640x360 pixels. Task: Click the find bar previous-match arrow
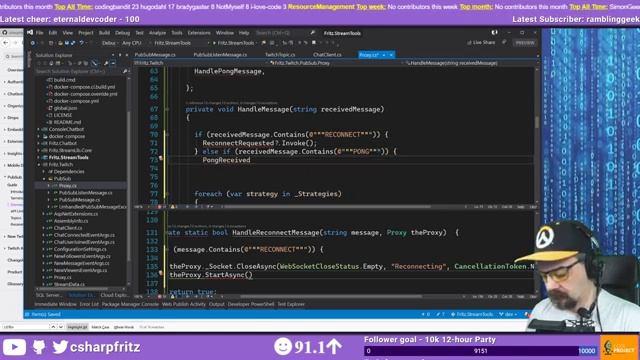coord(53,327)
